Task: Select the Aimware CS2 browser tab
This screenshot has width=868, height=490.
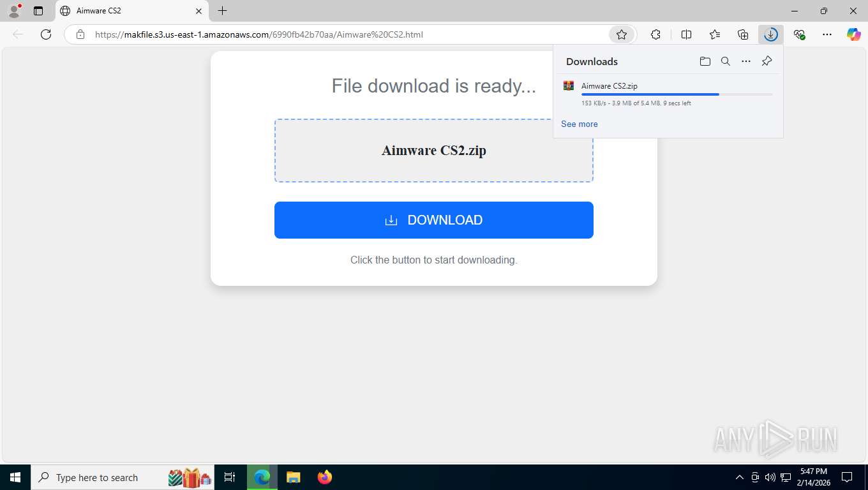Action: pos(131,11)
